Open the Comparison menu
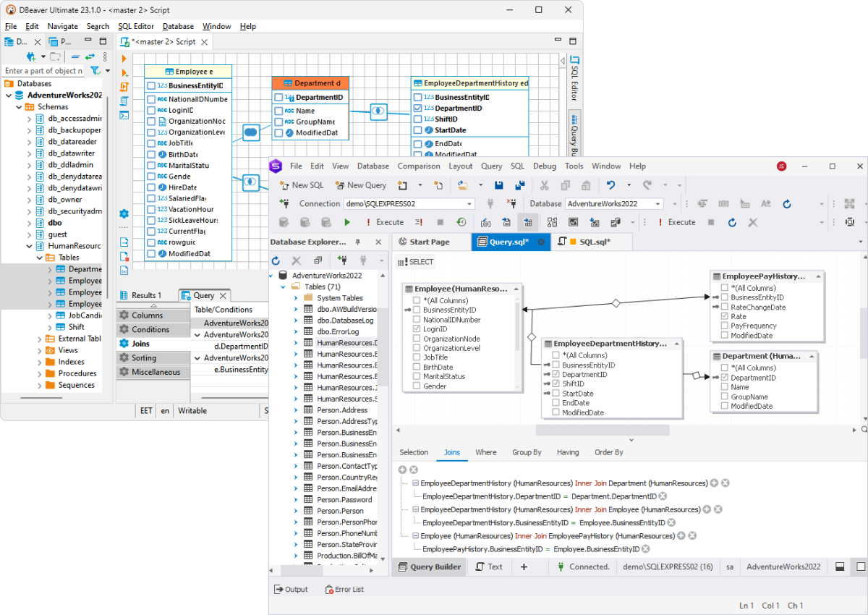This screenshot has width=868, height=615. tap(418, 166)
